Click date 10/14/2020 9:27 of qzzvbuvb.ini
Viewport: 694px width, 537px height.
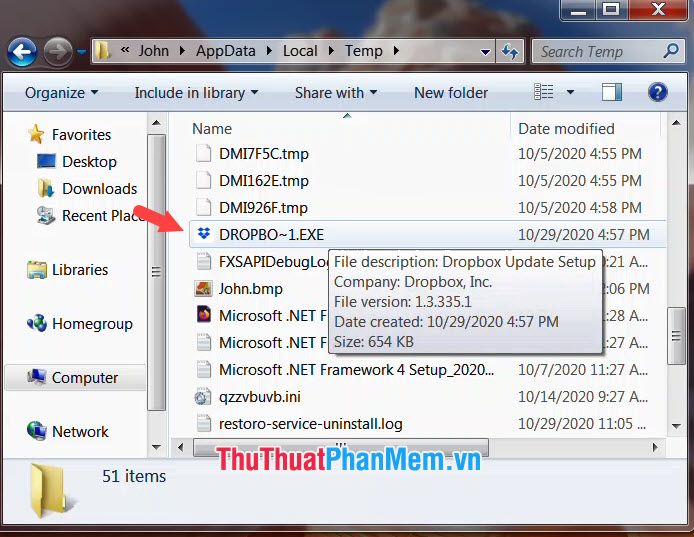pyautogui.click(x=583, y=397)
